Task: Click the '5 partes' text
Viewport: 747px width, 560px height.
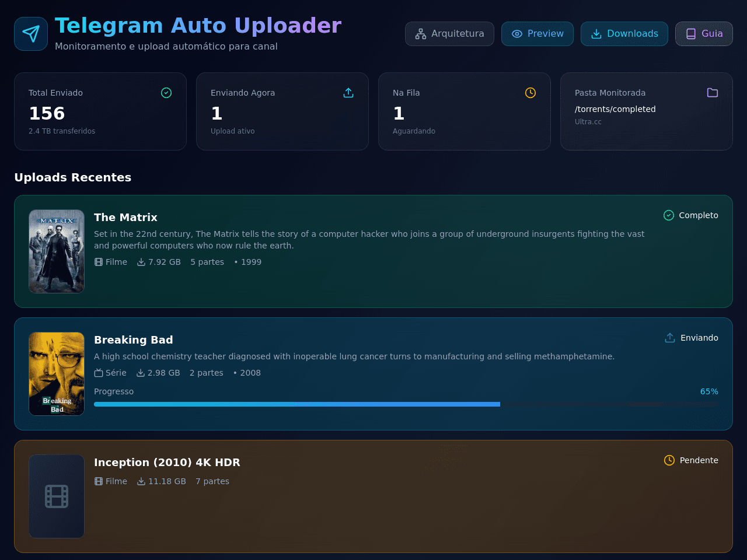Action: pos(207,262)
